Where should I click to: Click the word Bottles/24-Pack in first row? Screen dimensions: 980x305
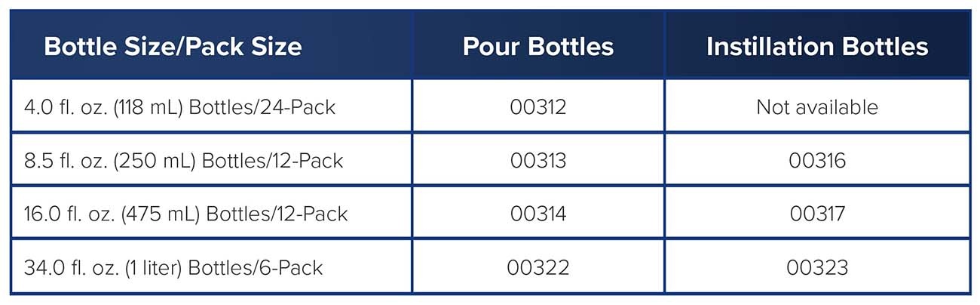pos(262,107)
